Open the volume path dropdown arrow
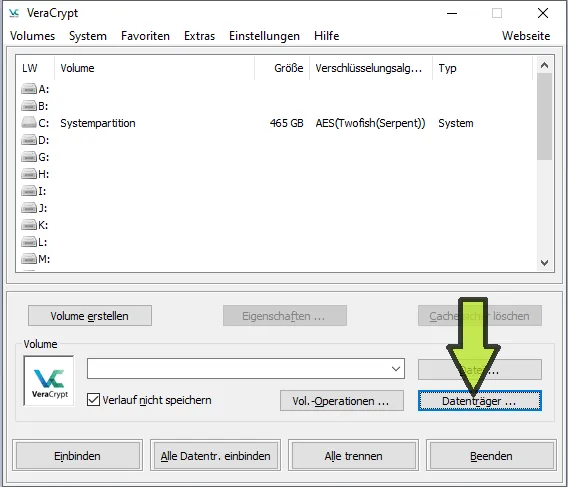568x487 pixels. [x=396, y=369]
